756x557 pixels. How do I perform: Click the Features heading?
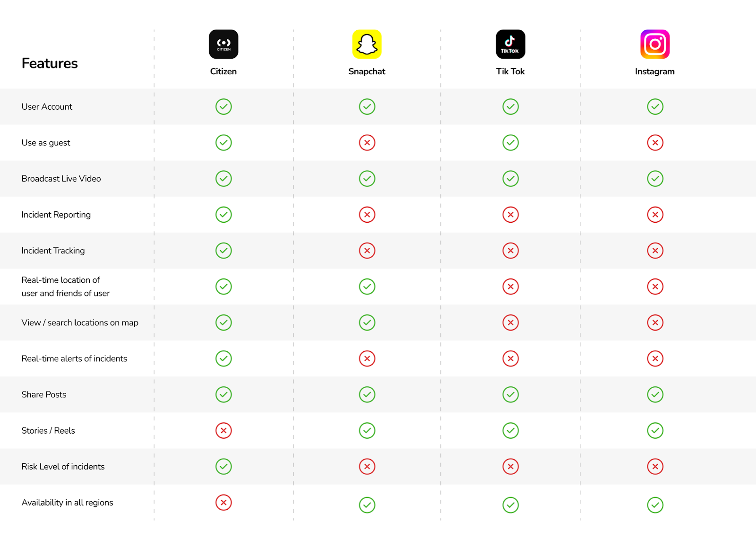coord(50,63)
